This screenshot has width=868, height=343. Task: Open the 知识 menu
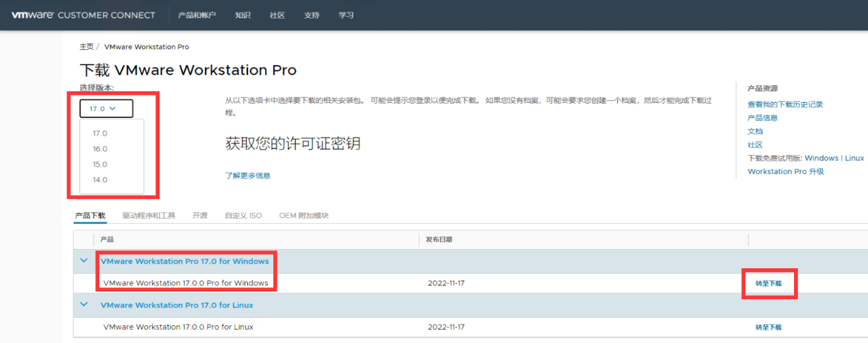tap(243, 15)
